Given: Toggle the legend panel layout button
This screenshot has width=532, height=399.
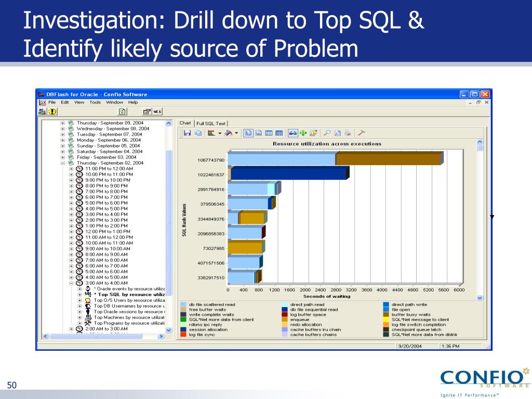Looking at the screenshot, I should point(269,133).
